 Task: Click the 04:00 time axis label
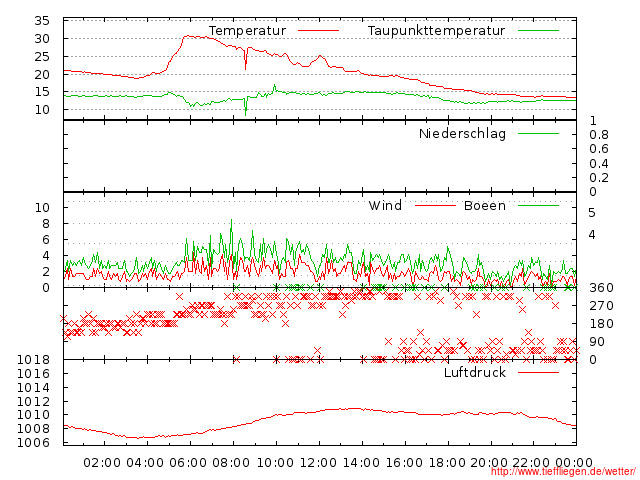click(x=145, y=463)
